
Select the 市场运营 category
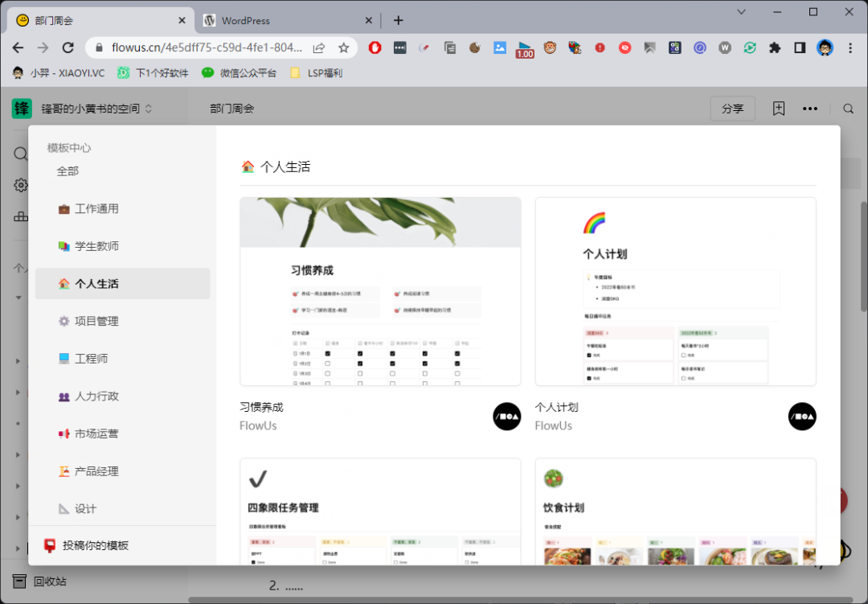pos(122,433)
